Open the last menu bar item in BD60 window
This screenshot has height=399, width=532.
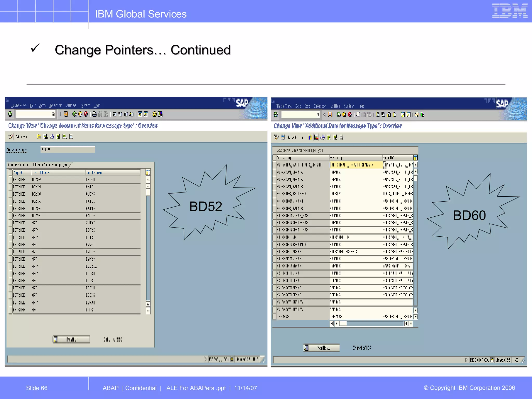coord(362,106)
